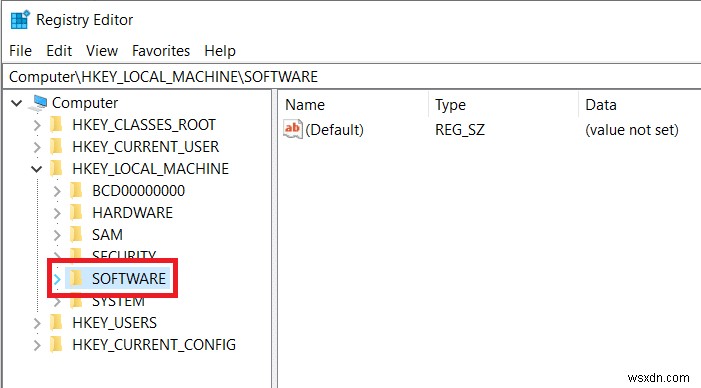Open the View menu
Image resolution: width=701 pixels, height=388 pixels.
[102, 51]
